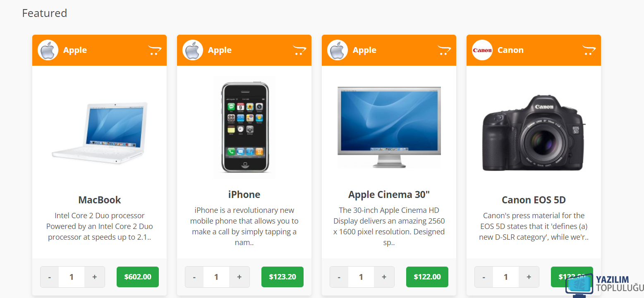Open the MacBook product title link
644x298 pixels.
100,200
